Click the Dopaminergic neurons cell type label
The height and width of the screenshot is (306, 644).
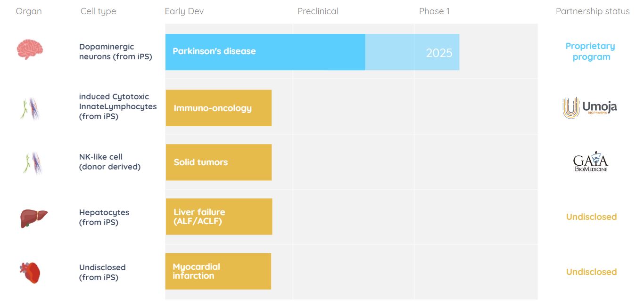tap(116, 52)
